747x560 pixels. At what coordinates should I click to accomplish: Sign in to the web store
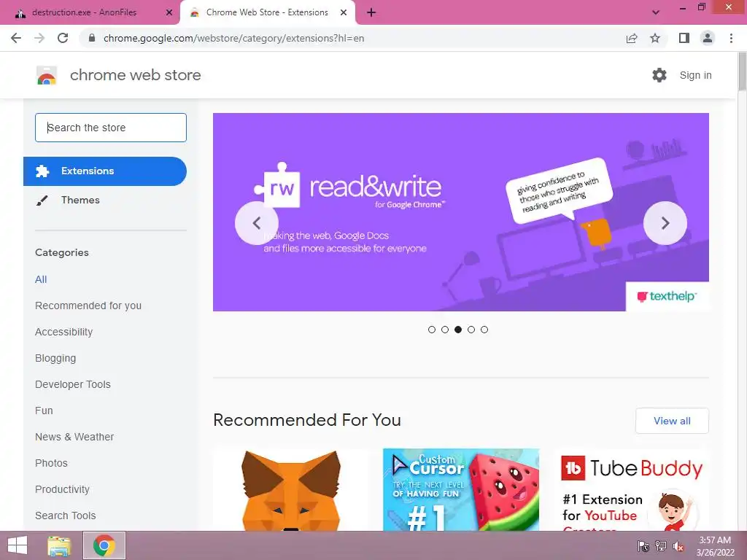point(695,75)
